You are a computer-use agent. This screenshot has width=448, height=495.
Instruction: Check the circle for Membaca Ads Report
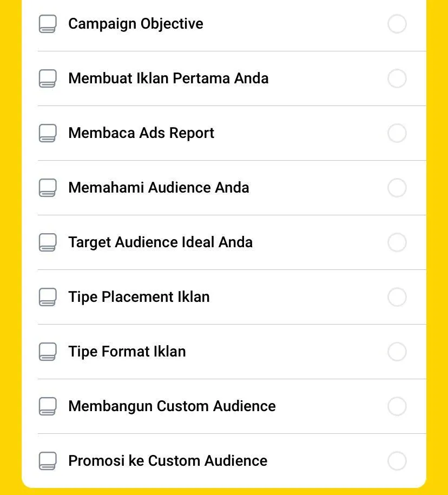pyautogui.click(x=397, y=133)
